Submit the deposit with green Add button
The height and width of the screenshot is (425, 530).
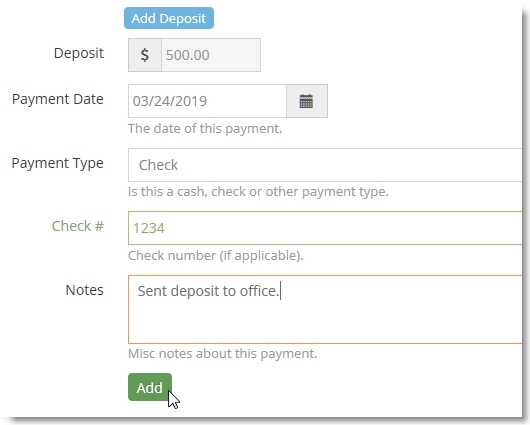coord(150,387)
